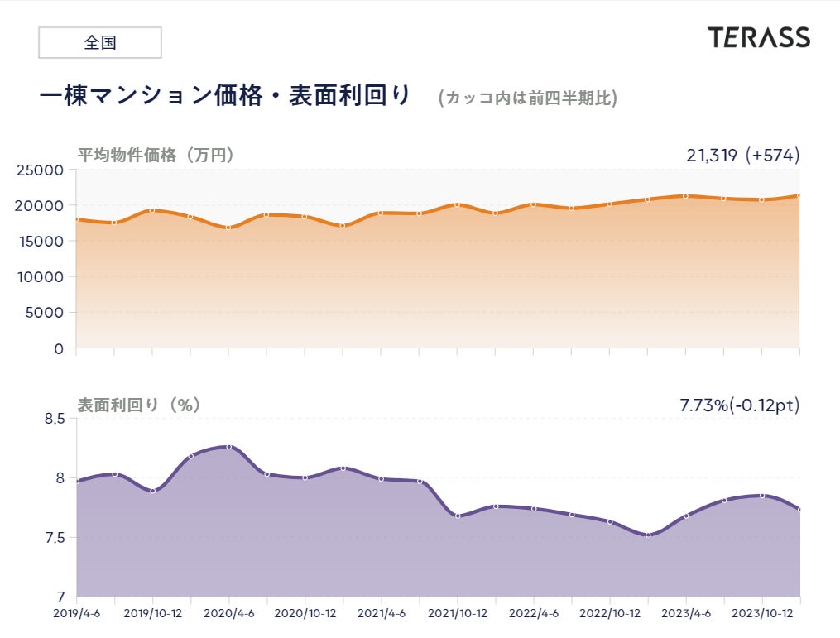840x638 pixels.
Task: Click the 7.73%(-0.12pt) latest yield value
Action: [739, 405]
